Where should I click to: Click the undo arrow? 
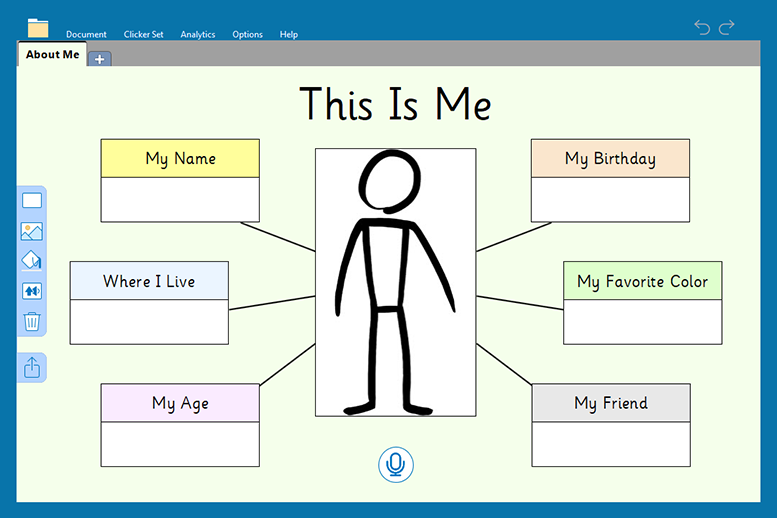pos(702,27)
